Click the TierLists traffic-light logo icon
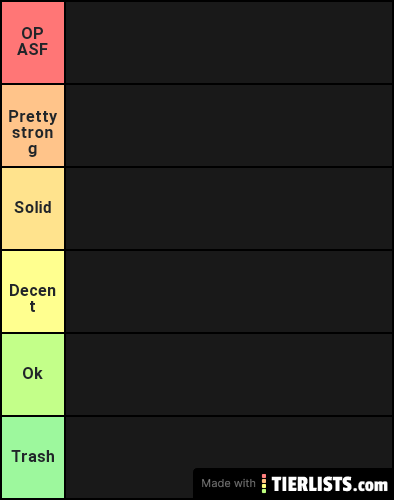Screen dimensions: 394x500 [x=264, y=483]
